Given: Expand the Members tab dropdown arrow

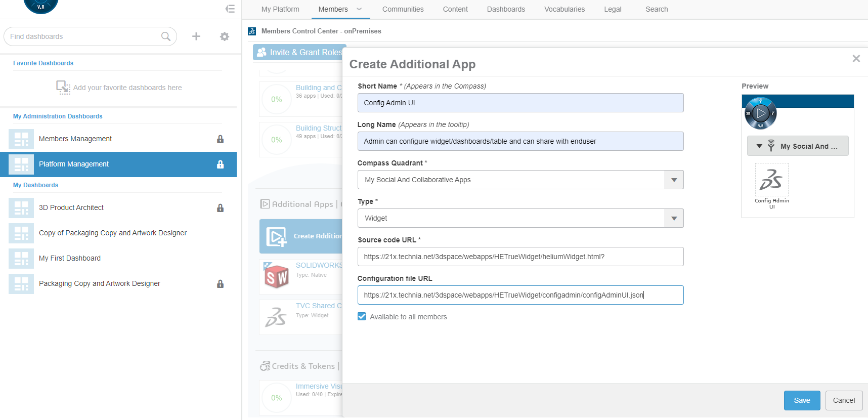Looking at the screenshot, I should 359,9.
